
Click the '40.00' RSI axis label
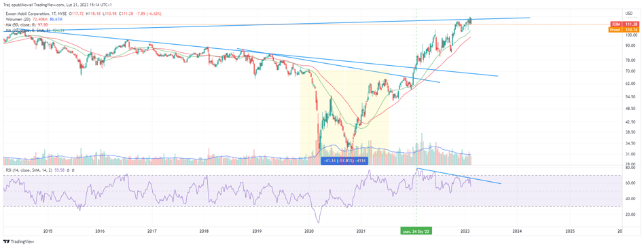click(x=630, y=199)
